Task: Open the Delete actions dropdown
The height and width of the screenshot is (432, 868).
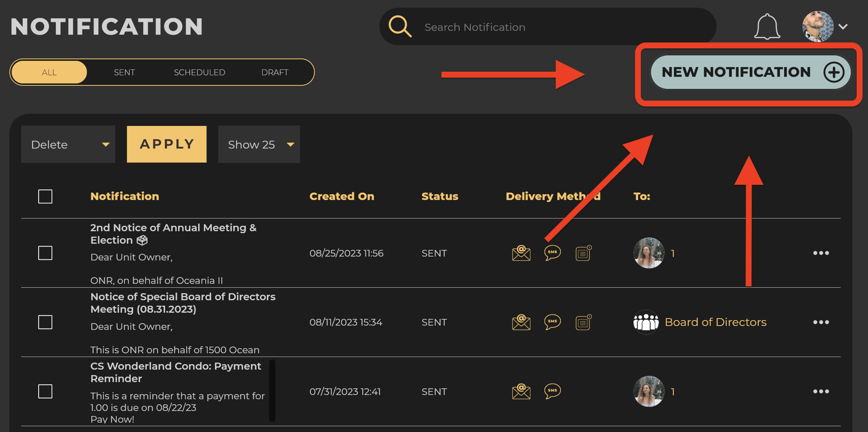Action: pos(68,144)
